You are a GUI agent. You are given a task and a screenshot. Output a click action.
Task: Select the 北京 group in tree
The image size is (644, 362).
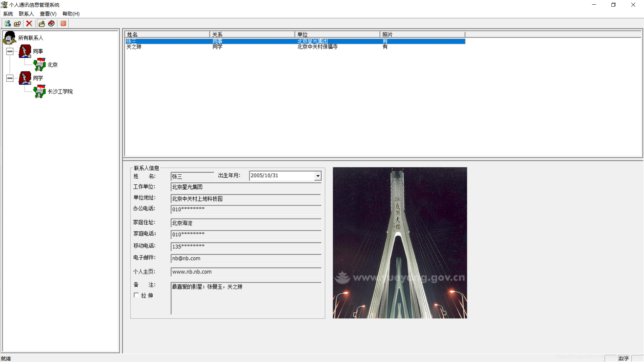pos(52,65)
